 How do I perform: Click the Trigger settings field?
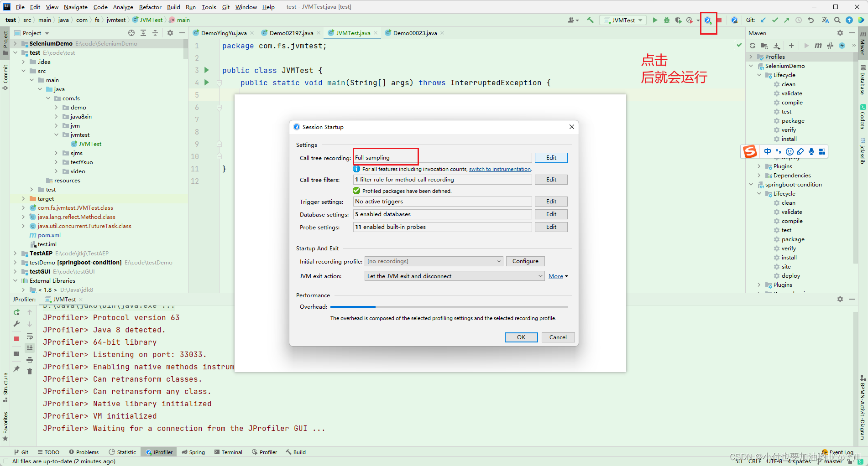pyautogui.click(x=443, y=202)
